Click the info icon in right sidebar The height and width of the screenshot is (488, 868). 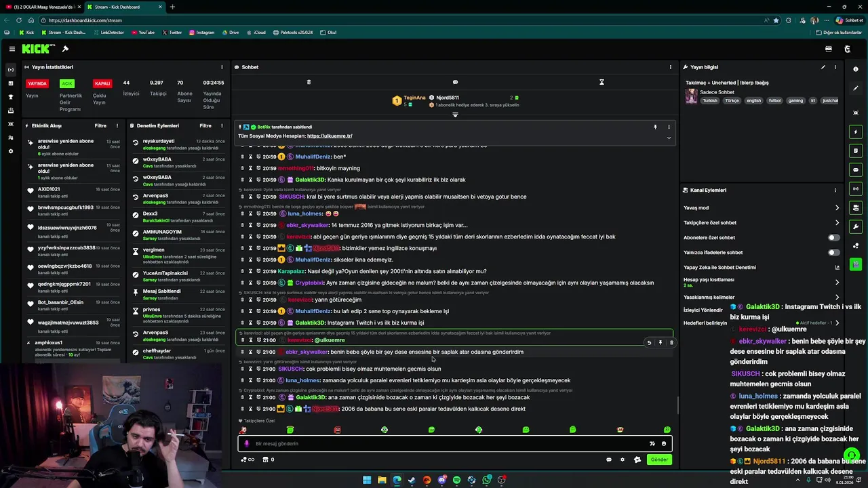[x=856, y=69]
